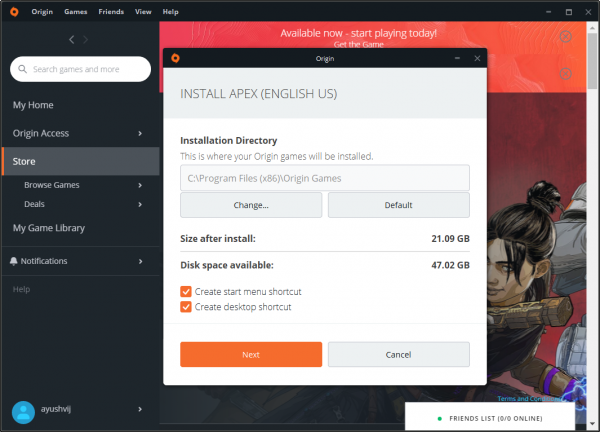The height and width of the screenshot is (432, 600).
Task: Reset the directory with the Default button
Action: (x=399, y=205)
